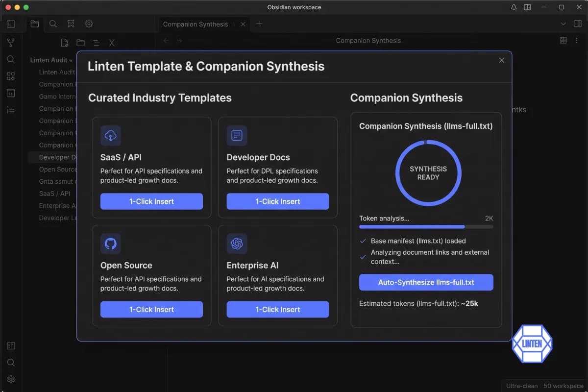
Task: Open the blocks grid ribbon icon
Action: (11, 76)
